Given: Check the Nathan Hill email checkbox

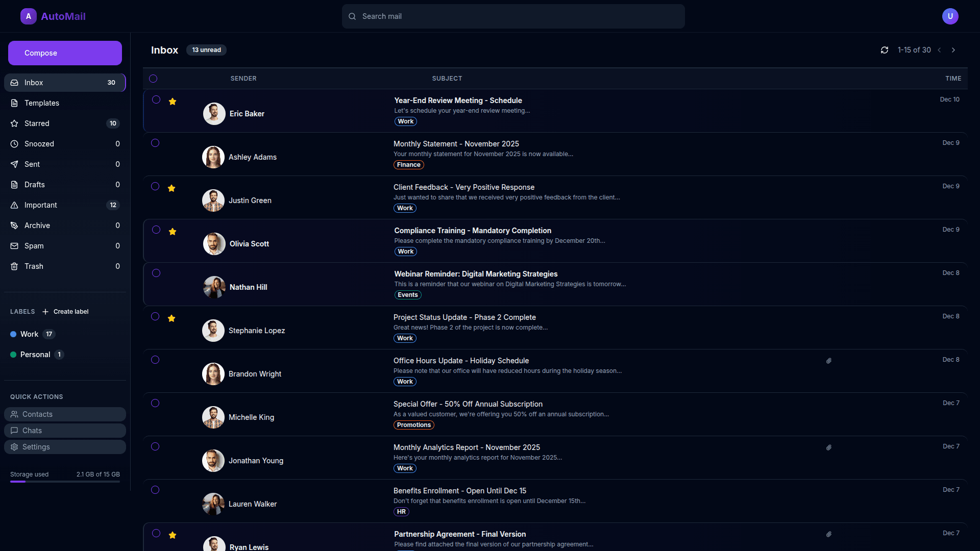Looking at the screenshot, I should coord(156,273).
